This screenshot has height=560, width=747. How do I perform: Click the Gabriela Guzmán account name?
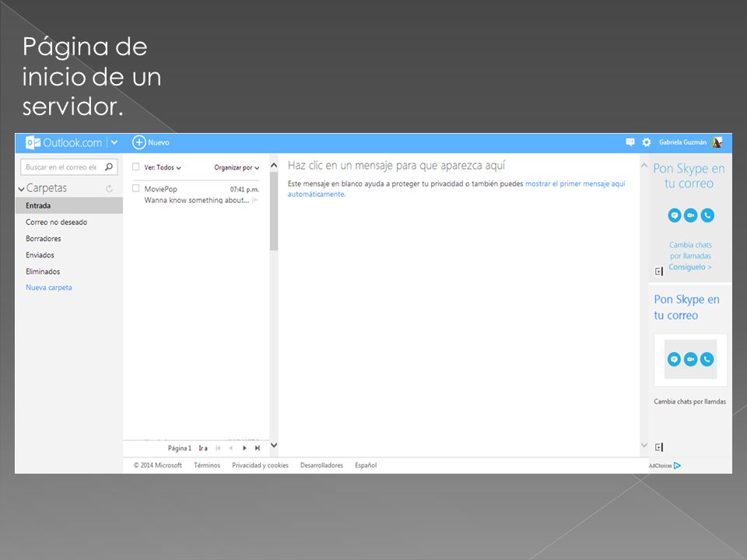point(682,142)
